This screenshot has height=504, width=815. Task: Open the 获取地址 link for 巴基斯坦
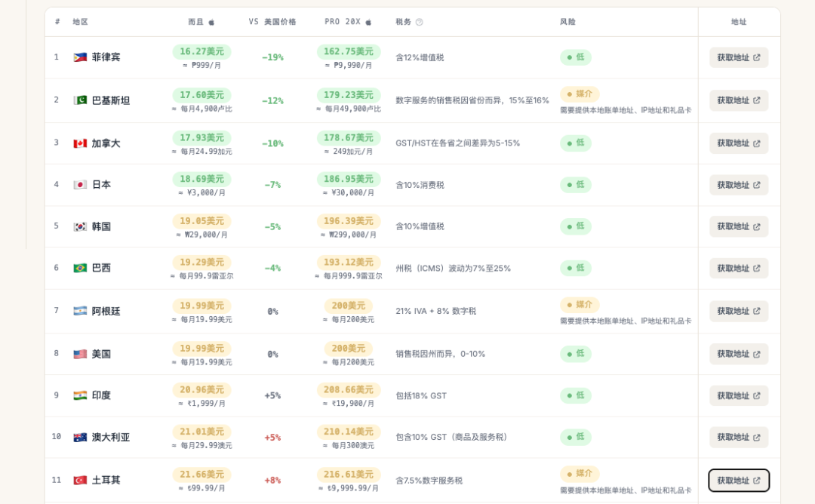click(x=739, y=100)
